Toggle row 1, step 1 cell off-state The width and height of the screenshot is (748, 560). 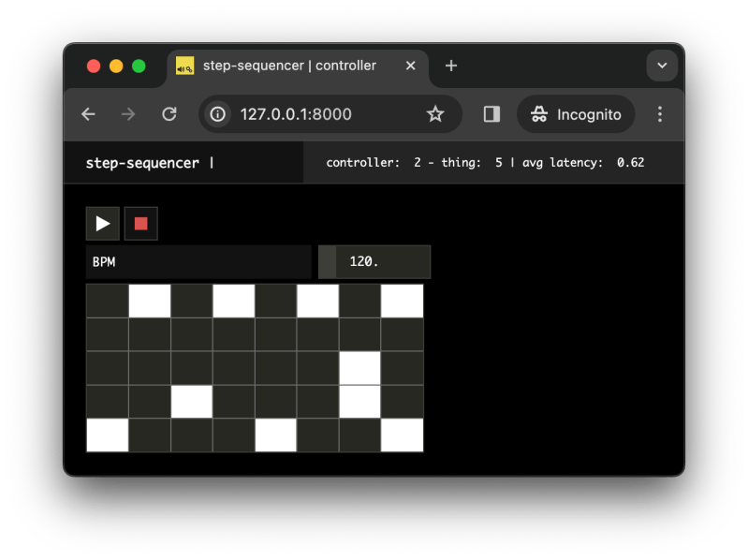click(x=108, y=301)
